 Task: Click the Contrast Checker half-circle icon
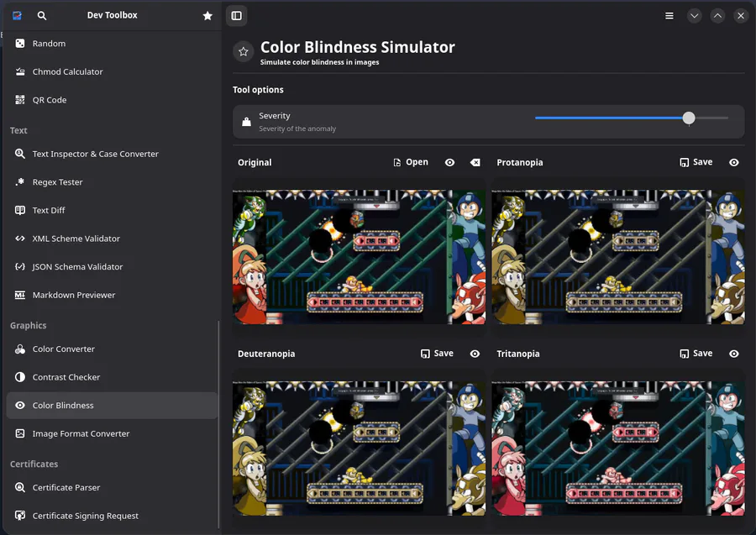(x=20, y=377)
